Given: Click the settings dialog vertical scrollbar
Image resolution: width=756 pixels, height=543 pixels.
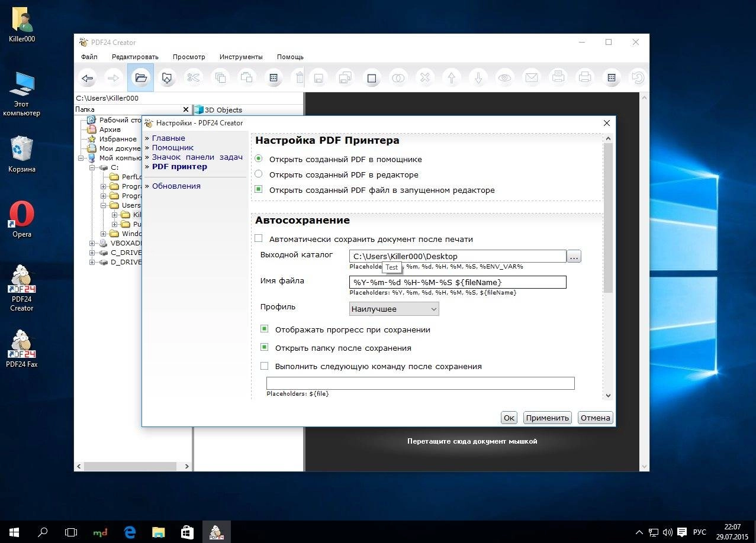Looking at the screenshot, I should click(x=608, y=217).
